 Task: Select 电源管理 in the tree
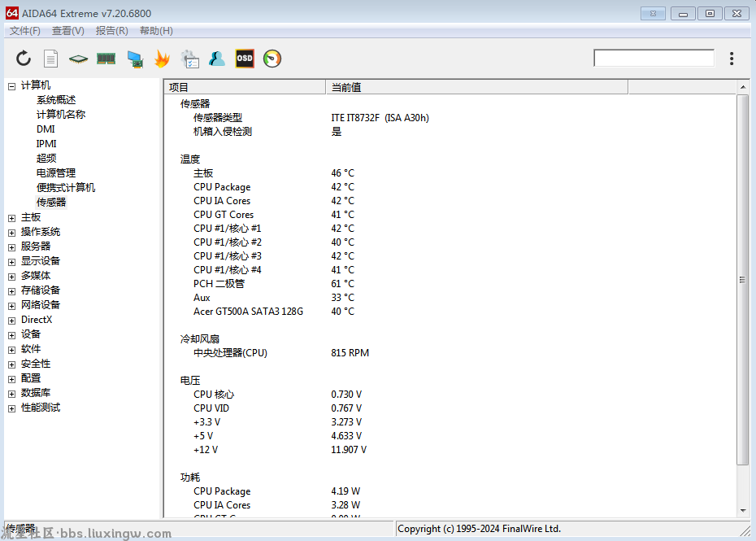click(x=56, y=172)
